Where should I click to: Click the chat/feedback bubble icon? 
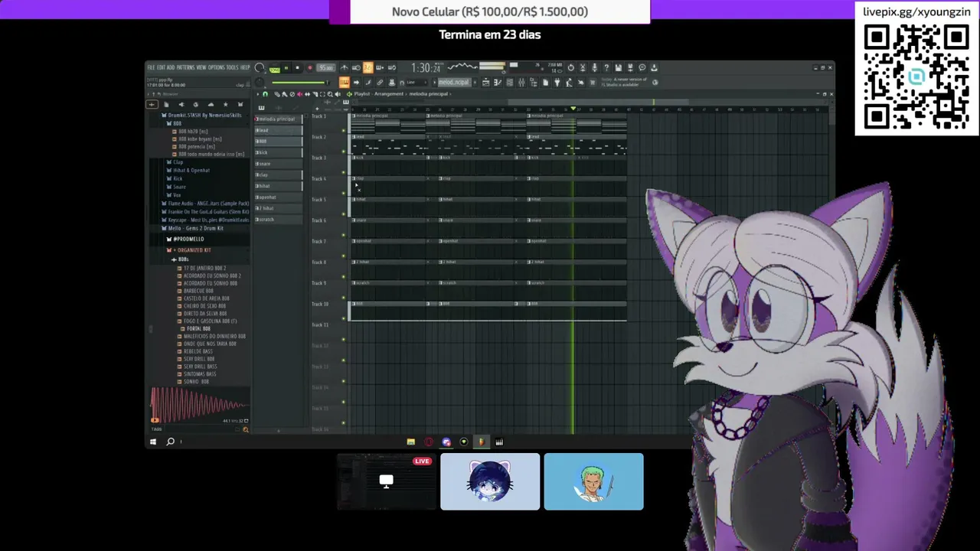pos(642,67)
